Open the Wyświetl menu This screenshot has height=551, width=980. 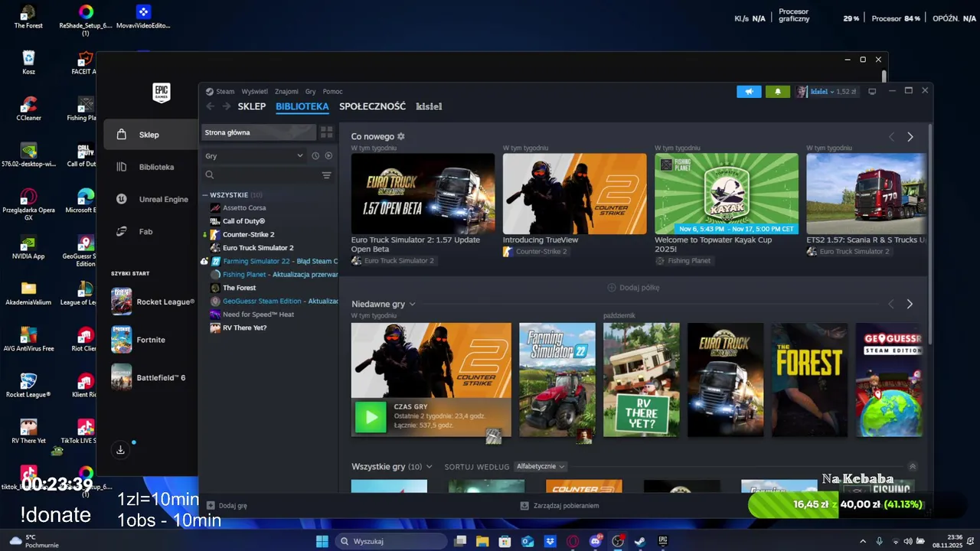point(254,91)
